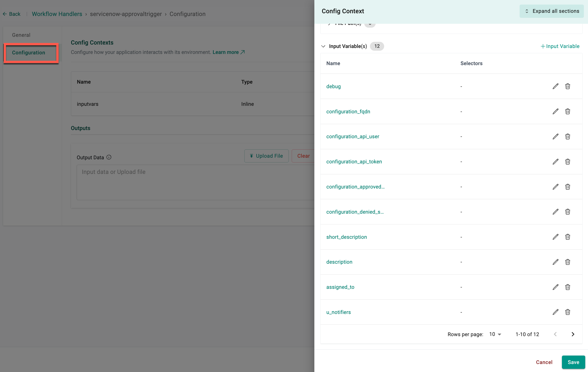The width and height of the screenshot is (588, 372).
Task: Open the u_notifiers variable link
Action: pyautogui.click(x=338, y=312)
